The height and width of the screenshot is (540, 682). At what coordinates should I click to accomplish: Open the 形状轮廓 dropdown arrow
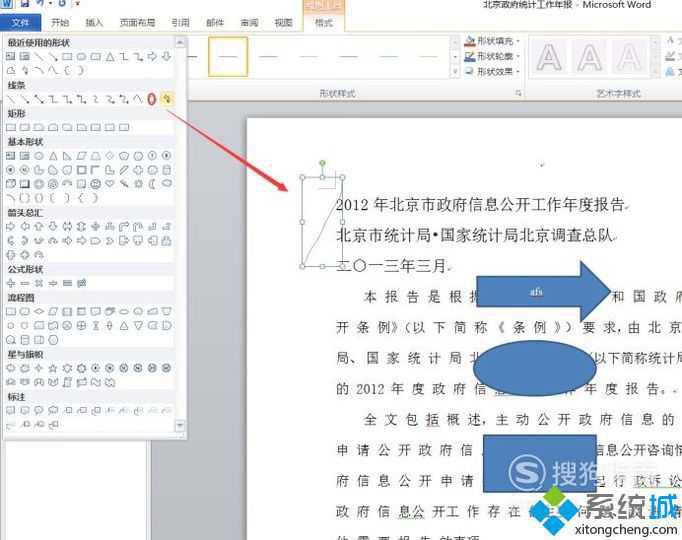(x=518, y=56)
